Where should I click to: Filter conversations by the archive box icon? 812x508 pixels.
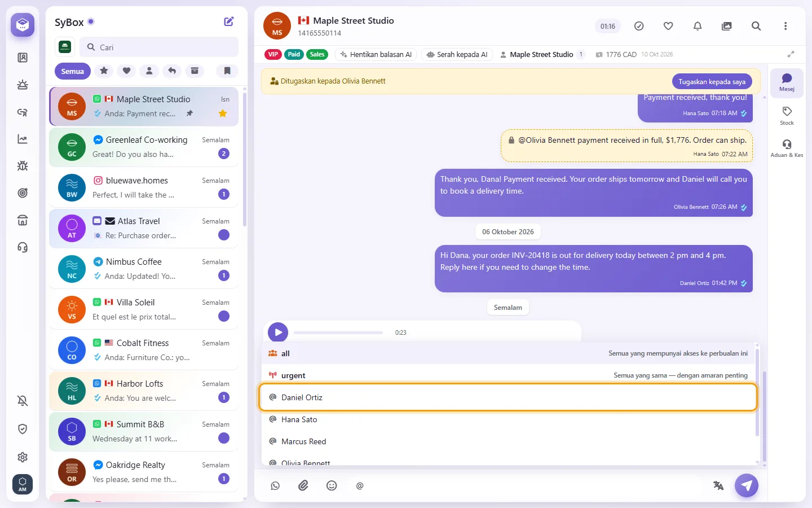[x=195, y=71]
